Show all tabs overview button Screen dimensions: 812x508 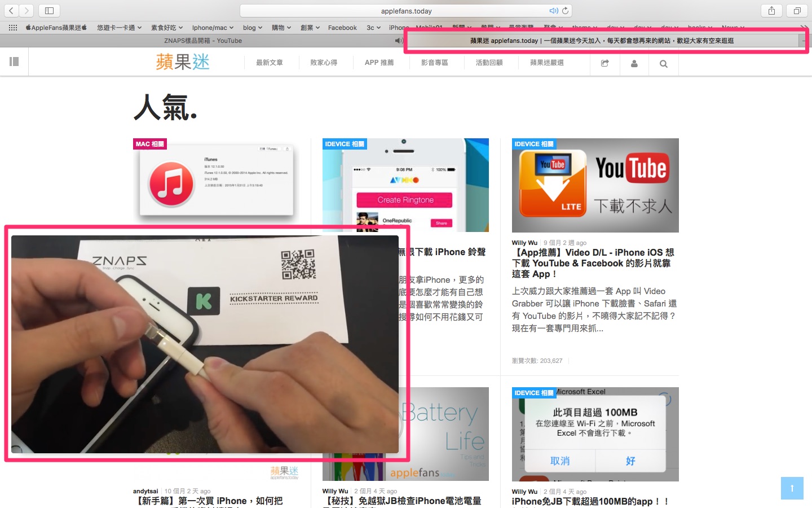pyautogui.click(x=797, y=11)
